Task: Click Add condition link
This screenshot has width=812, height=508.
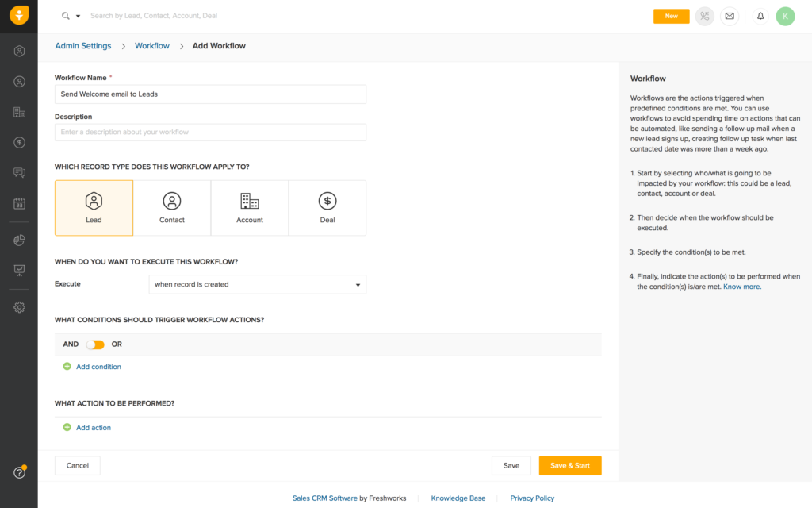Action: [x=98, y=367]
